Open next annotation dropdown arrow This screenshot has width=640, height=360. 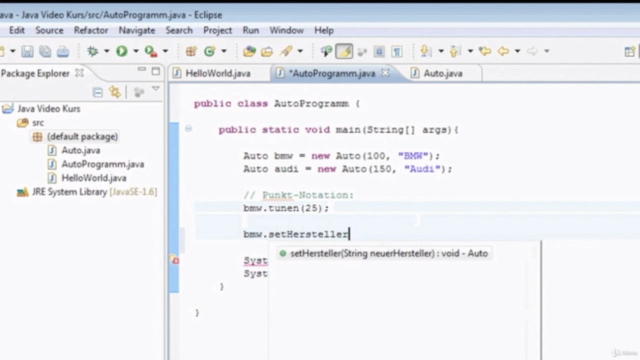441,51
